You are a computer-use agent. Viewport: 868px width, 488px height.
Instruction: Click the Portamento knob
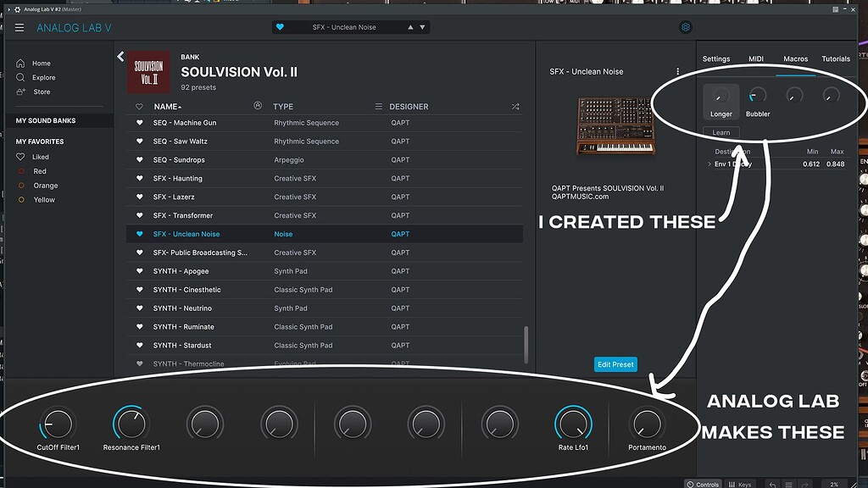pyautogui.click(x=647, y=424)
